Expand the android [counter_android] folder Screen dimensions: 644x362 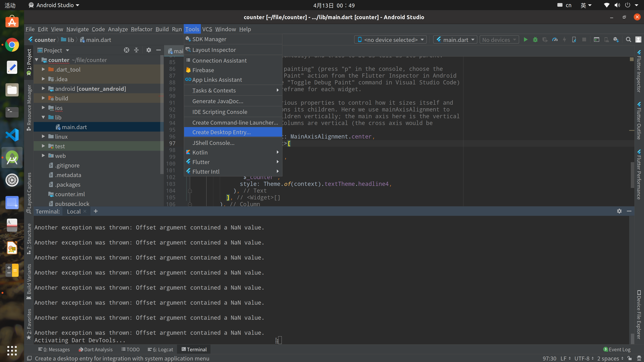[43, 89]
